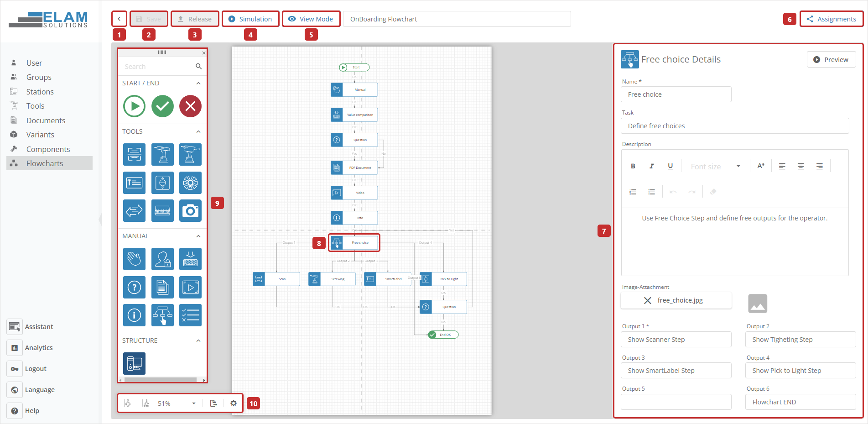Image resolution: width=868 pixels, height=424 pixels.
Task: Export the flowchart using the document export icon
Action: (x=213, y=403)
